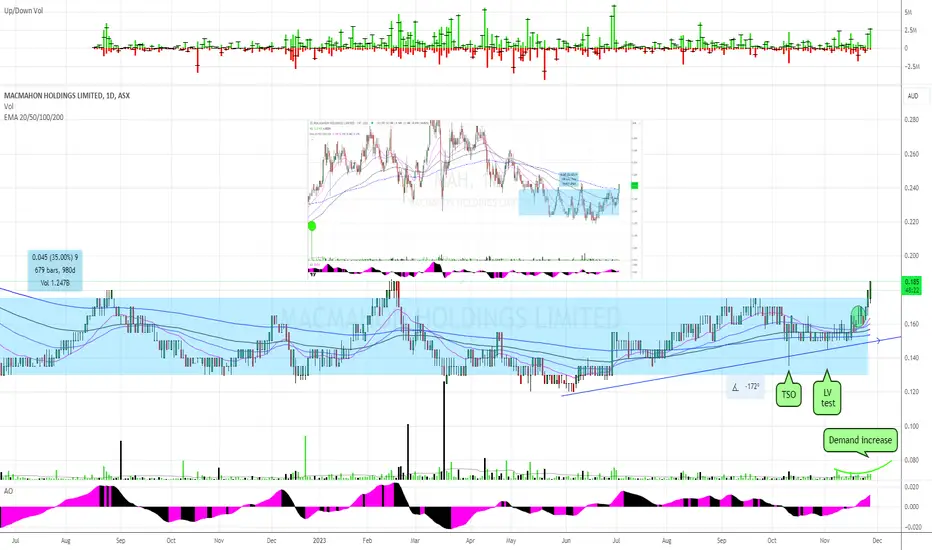Select the Up/Down Vol indicator label

(x=23, y=10)
